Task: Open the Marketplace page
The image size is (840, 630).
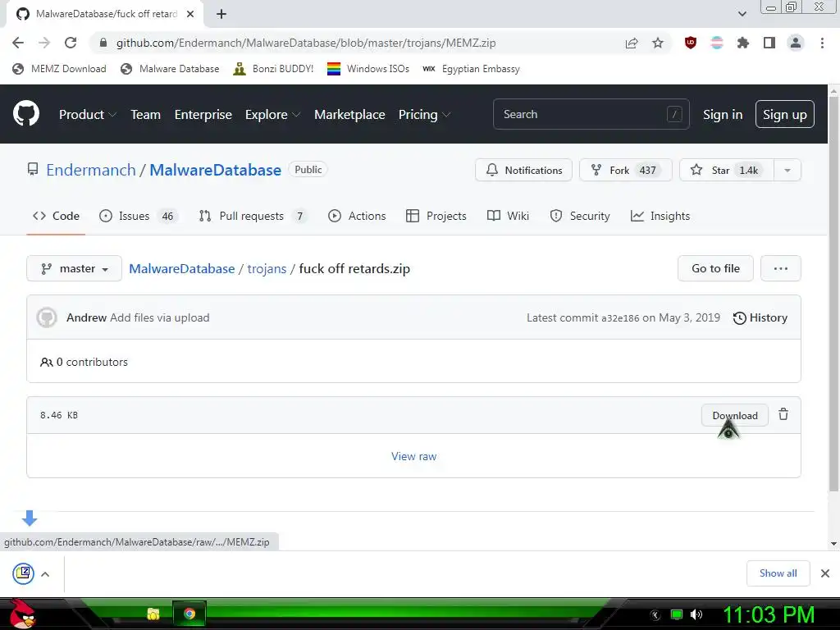Action: (x=349, y=115)
